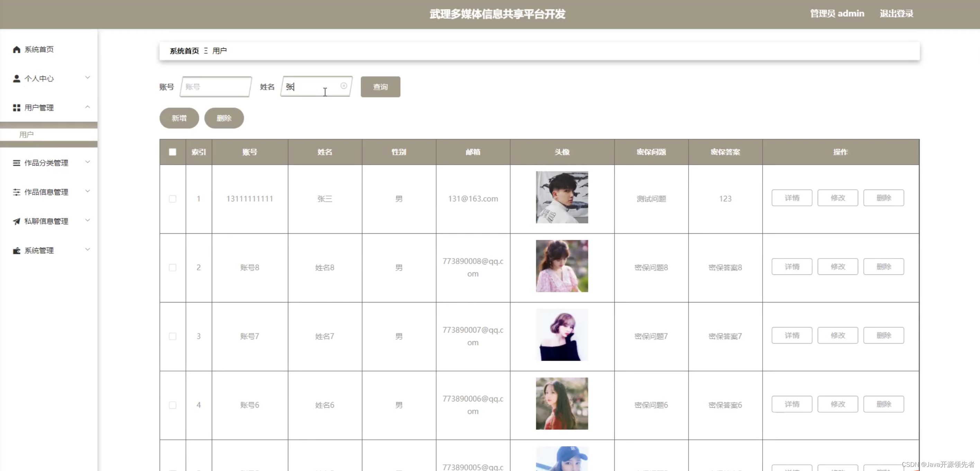Click the grid icon for 用户管理
The width and height of the screenshot is (980, 471).
coord(16,108)
